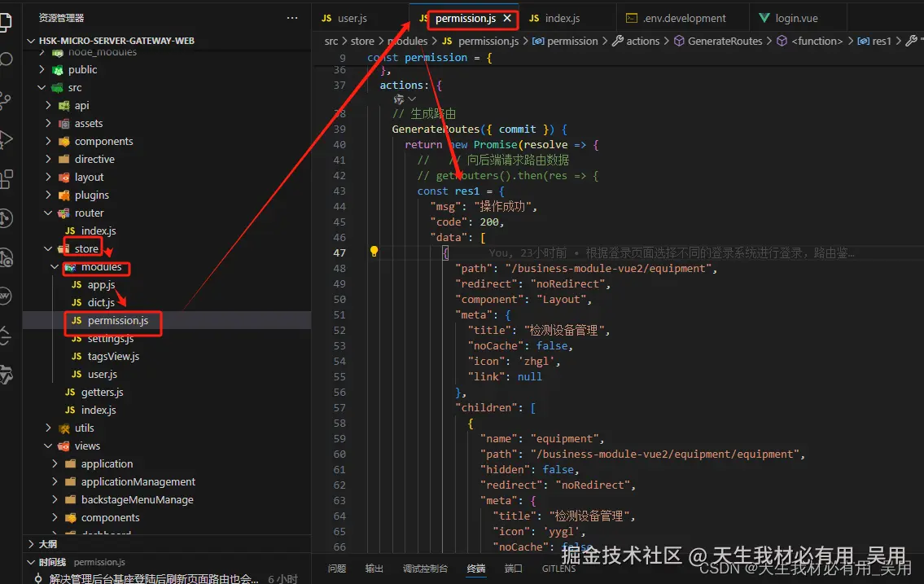Open the Search view in the activity bar
Viewport: 924px width, 584px height.
pyautogui.click(x=6, y=59)
